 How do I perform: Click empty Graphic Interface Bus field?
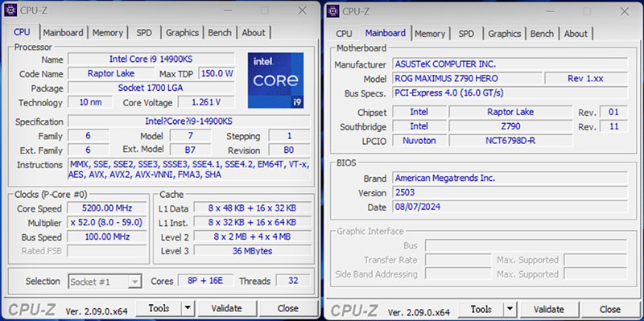click(526, 245)
